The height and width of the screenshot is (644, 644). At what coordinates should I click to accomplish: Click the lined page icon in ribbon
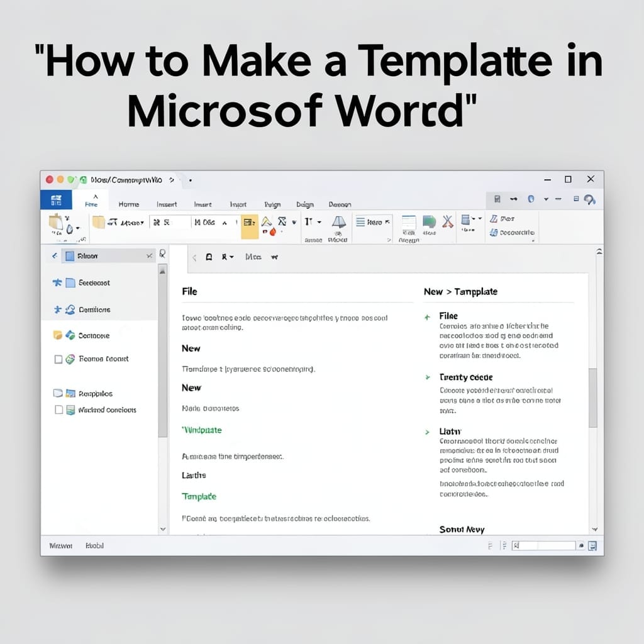[x=409, y=222]
